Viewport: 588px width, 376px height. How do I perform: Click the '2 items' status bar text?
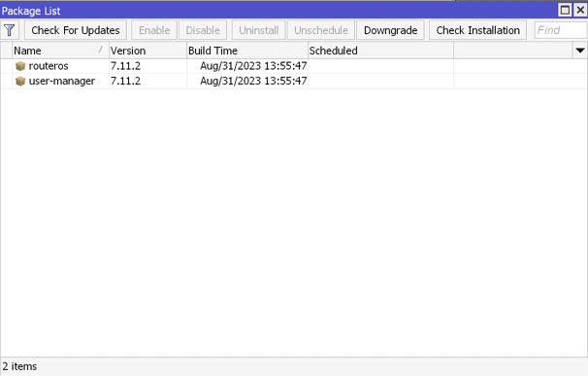tap(19, 366)
